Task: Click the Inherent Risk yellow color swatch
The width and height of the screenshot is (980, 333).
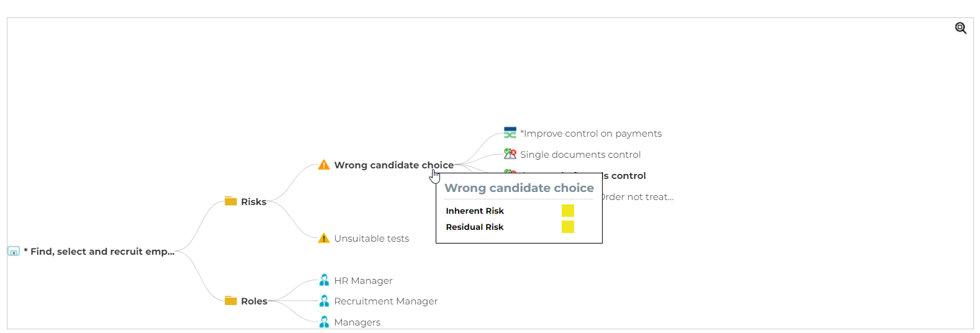Action: (568, 211)
